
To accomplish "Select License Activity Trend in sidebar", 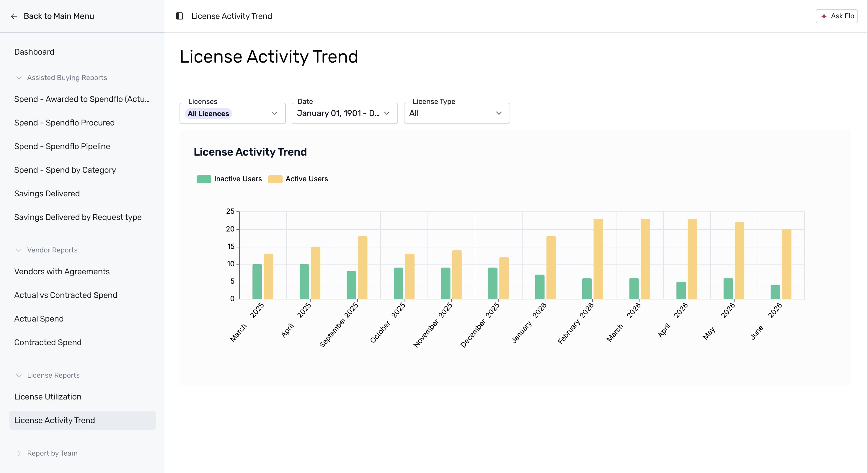I will pos(83,420).
